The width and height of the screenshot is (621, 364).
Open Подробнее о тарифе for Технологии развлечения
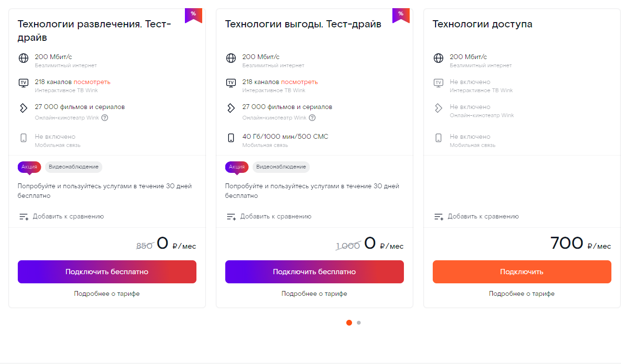(x=107, y=293)
